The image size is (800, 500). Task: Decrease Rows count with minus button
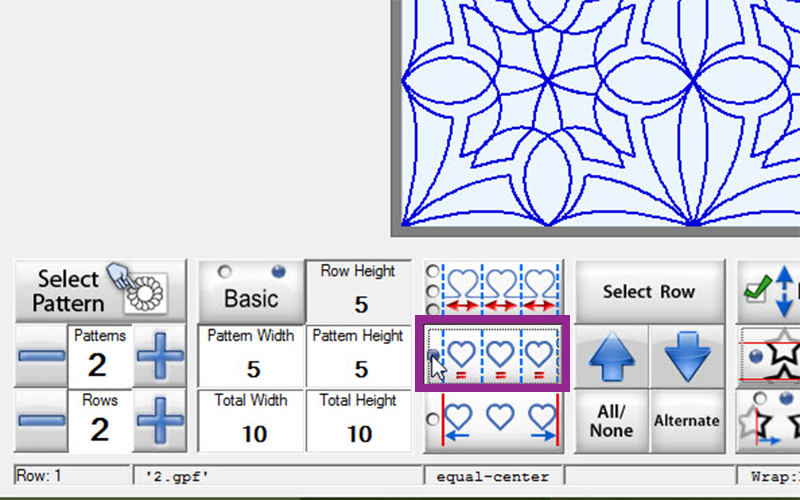coord(41,421)
